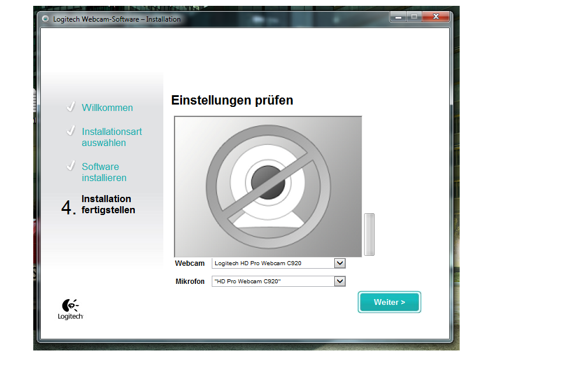
Task: Select the Installation fertigstellen step
Action: pyautogui.click(x=108, y=204)
